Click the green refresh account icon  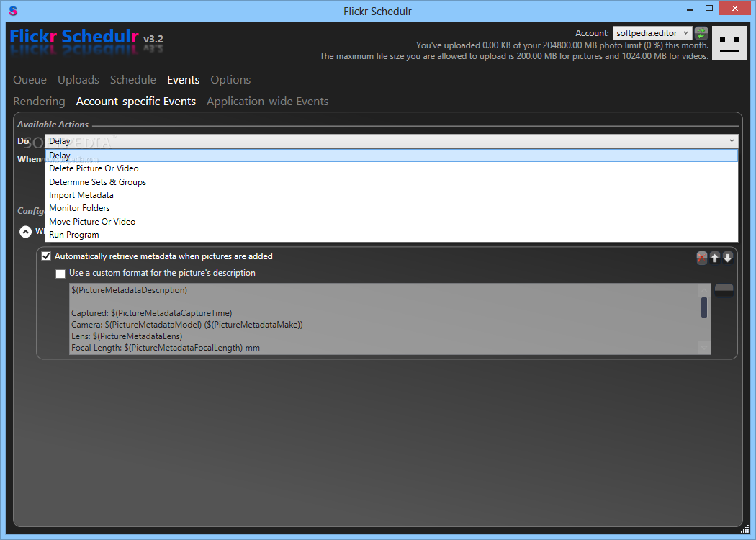[701, 33]
